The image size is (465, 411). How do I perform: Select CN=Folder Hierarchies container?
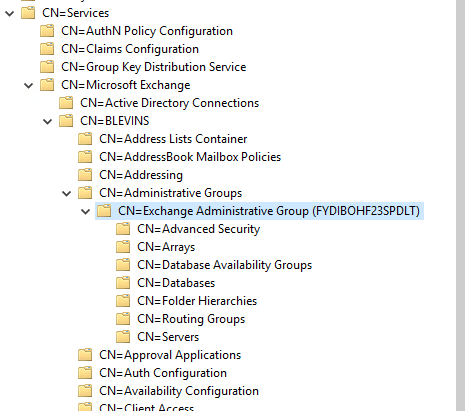point(197,301)
